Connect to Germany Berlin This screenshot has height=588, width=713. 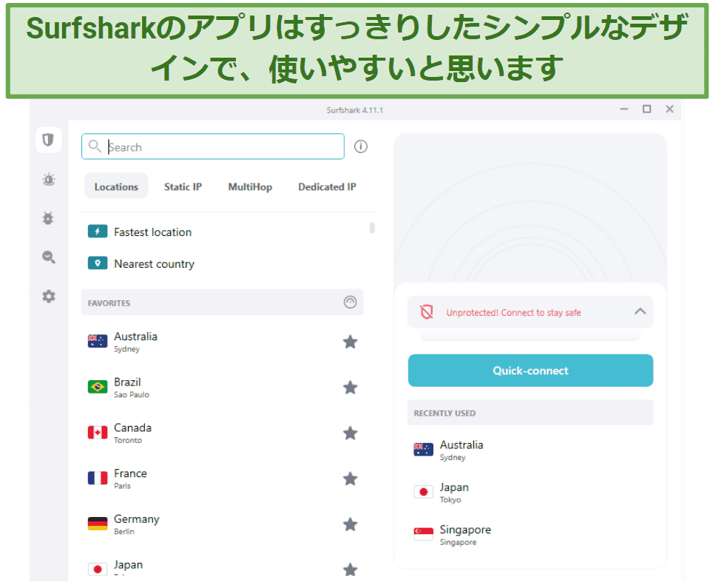(x=223, y=524)
